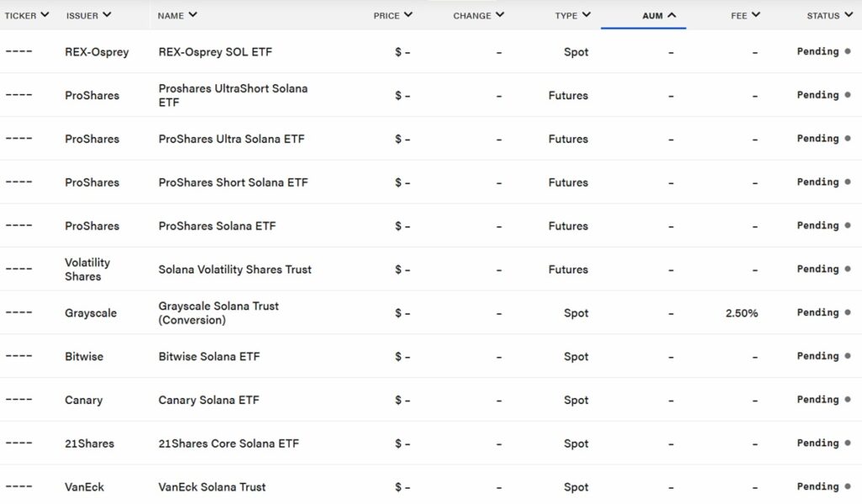
Task: Click Pending status dot for Grayscale Solana Trust
Action: point(847,312)
